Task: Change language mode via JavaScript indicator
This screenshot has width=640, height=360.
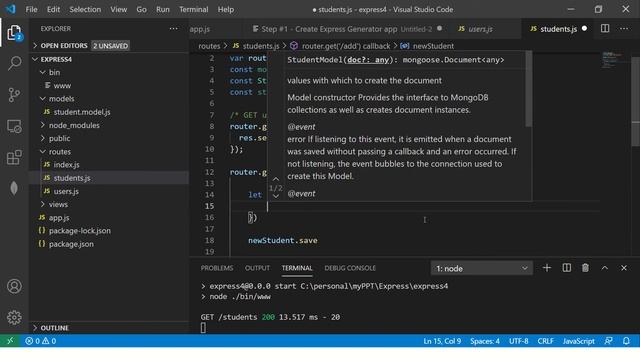Action: coord(578,341)
